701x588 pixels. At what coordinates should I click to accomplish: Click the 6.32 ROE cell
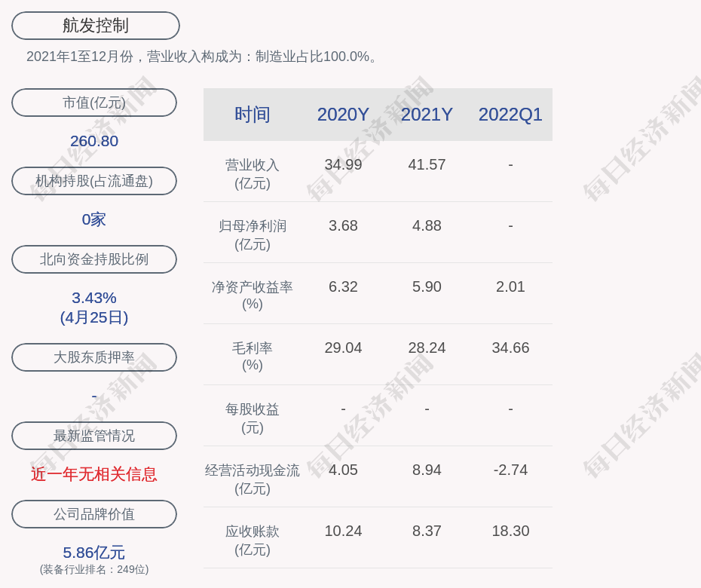[343, 286]
